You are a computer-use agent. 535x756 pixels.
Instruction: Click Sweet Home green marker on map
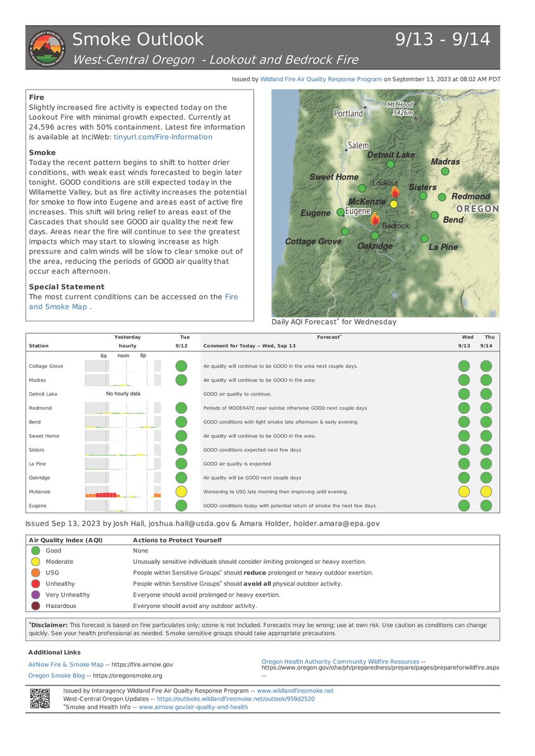(x=362, y=188)
